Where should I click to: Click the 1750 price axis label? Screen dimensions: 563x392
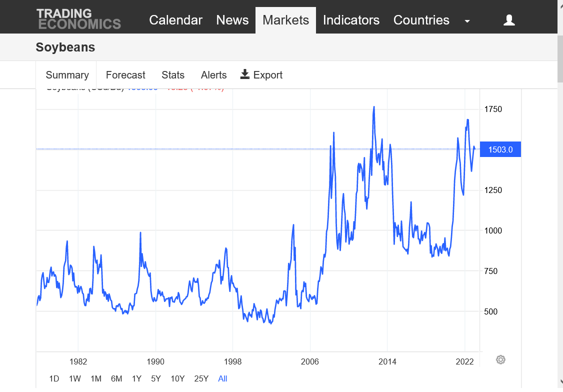coord(493,109)
